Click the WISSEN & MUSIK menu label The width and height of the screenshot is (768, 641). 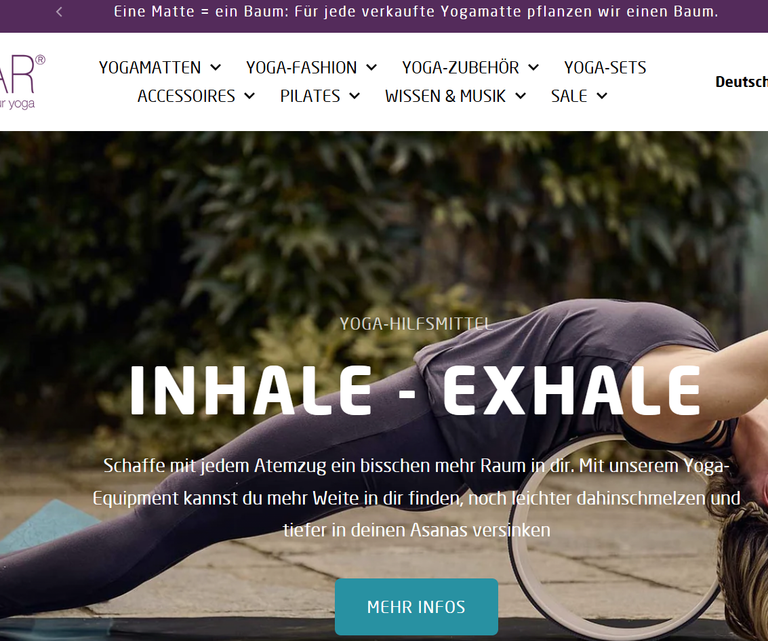[x=445, y=96]
